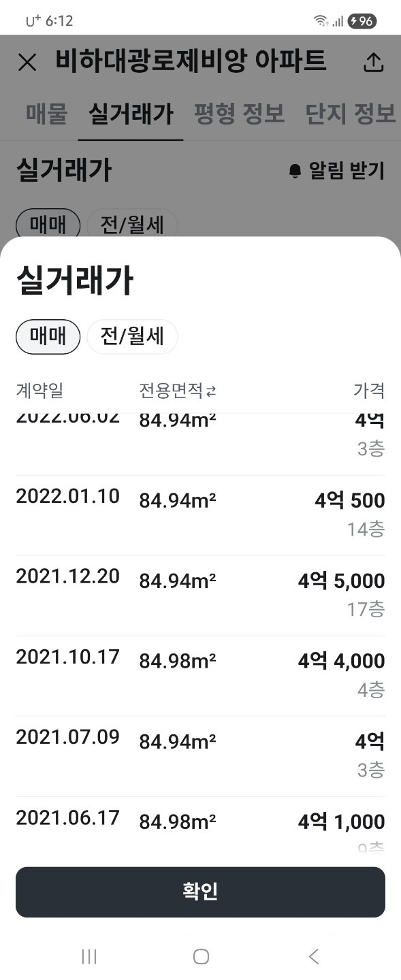Tap the 2021.06.17 row priced 4억 1,000
Image resolution: width=401 pixels, height=980 pixels.
coord(200,826)
